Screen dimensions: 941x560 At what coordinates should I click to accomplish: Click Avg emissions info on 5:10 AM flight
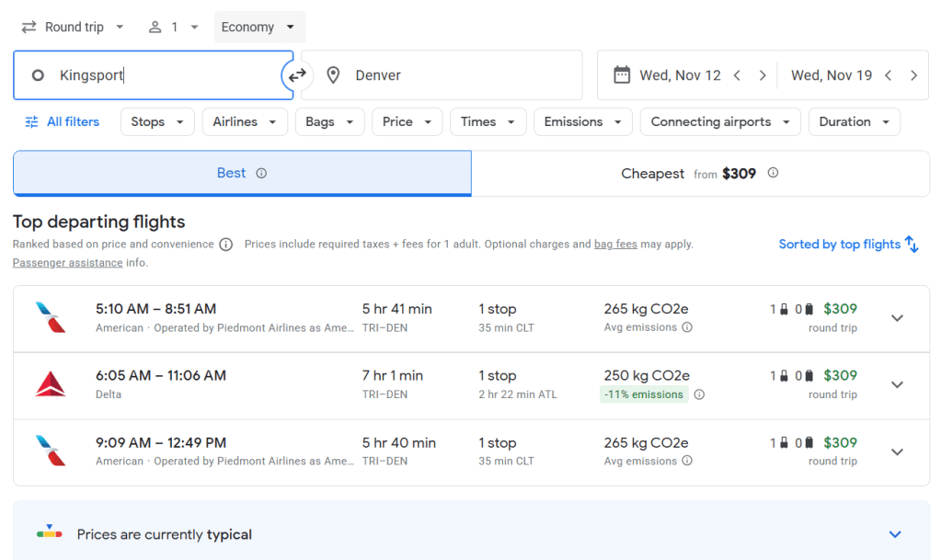click(687, 327)
